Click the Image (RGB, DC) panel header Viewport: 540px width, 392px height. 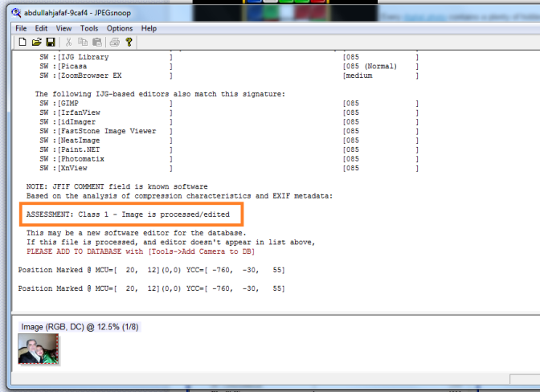pyautogui.click(x=75, y=326)
